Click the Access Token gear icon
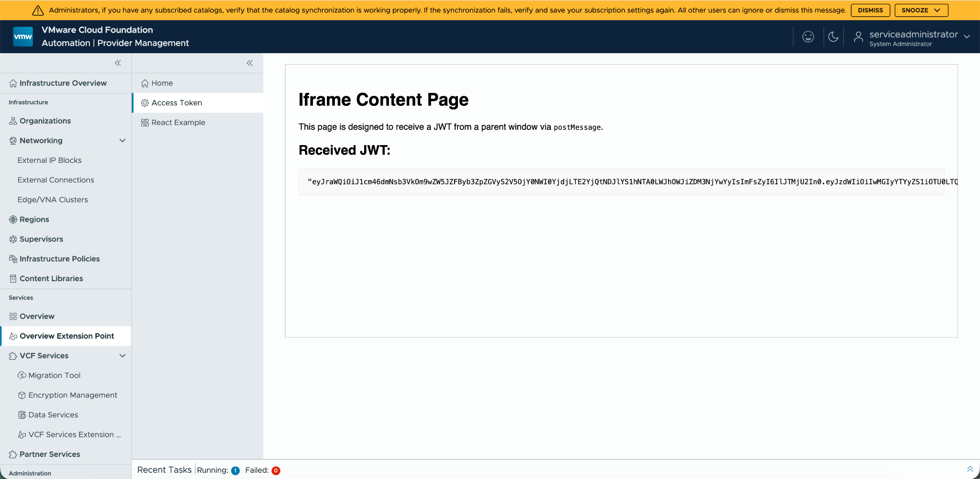The height and width of the screenshot is (479, 980). pyautogui.click(x=145, y=103)
